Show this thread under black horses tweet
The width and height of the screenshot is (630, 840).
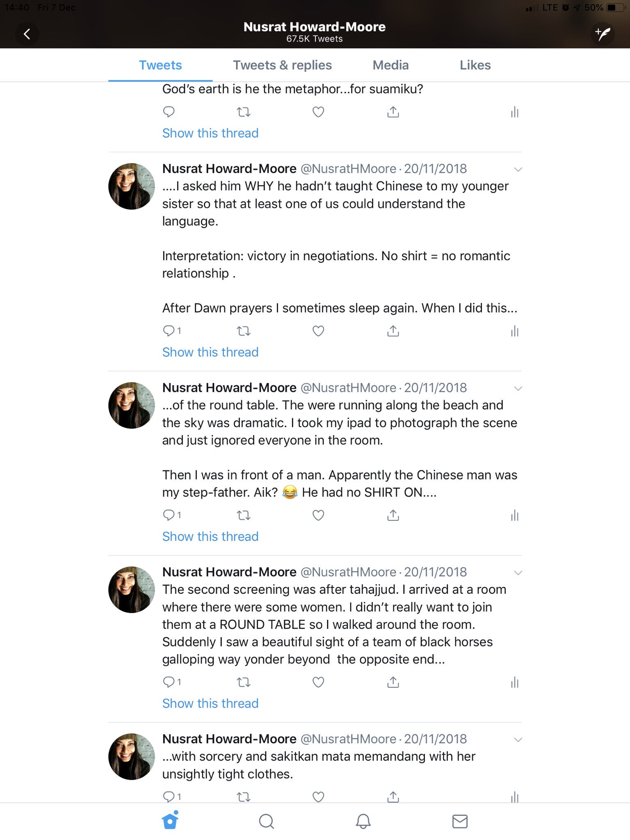click(210, 703)
